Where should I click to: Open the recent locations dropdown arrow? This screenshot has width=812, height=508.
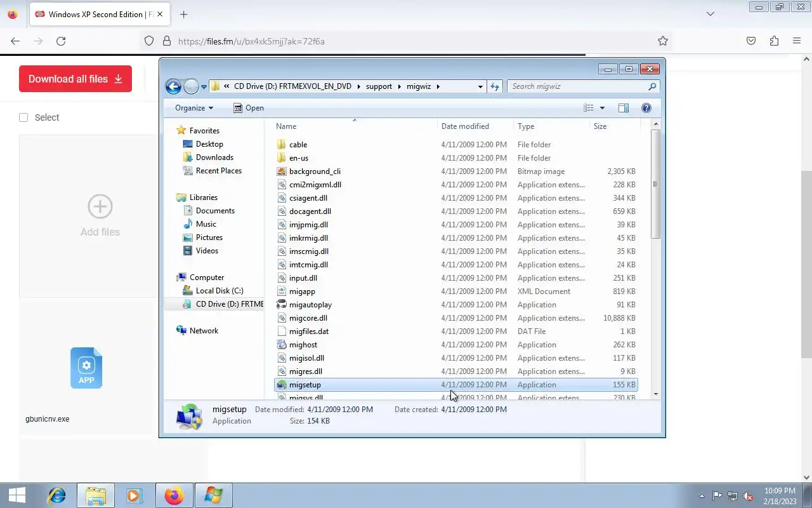coord(204,87)
